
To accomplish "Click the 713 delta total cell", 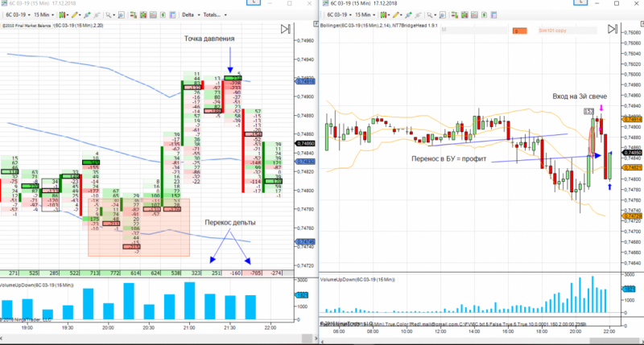I will [x=91, y=273].
